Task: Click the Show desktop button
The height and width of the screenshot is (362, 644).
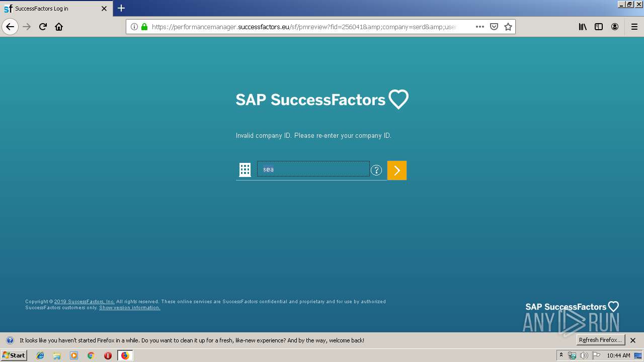Action: click(638, 355)
